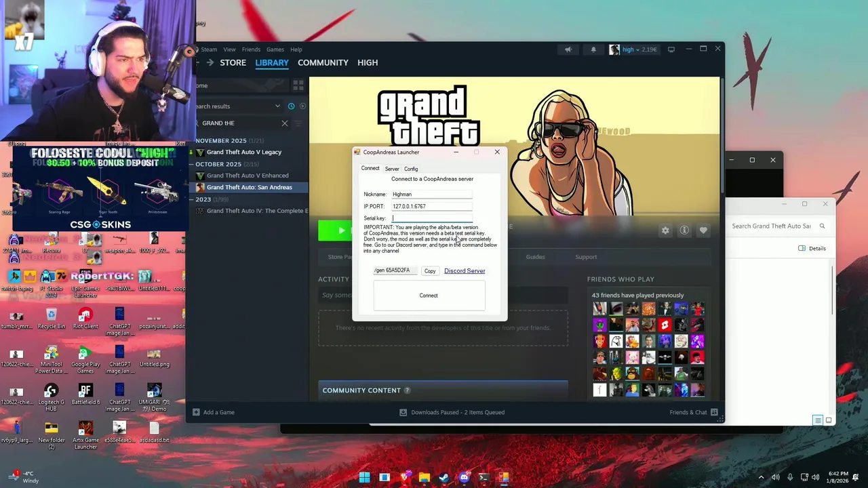Image resolution: width=868 pixels, height=488 pixels.
Task: Open File Explorer from taskbar
Action: (424, 477)
